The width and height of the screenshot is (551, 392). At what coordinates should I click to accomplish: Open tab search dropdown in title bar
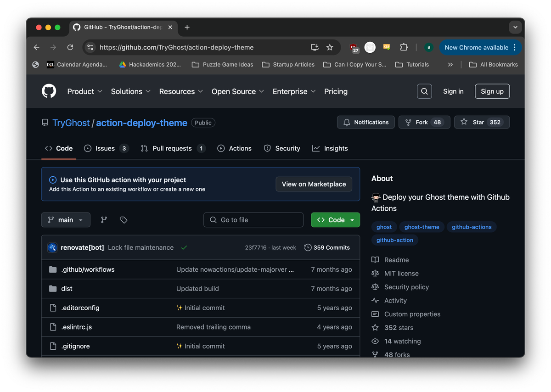(x=515, y=28)
